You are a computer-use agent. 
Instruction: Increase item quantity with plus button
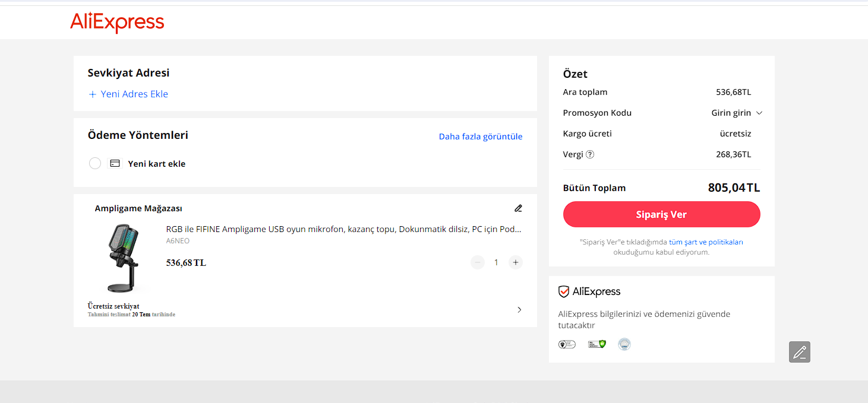pos(516,262)
